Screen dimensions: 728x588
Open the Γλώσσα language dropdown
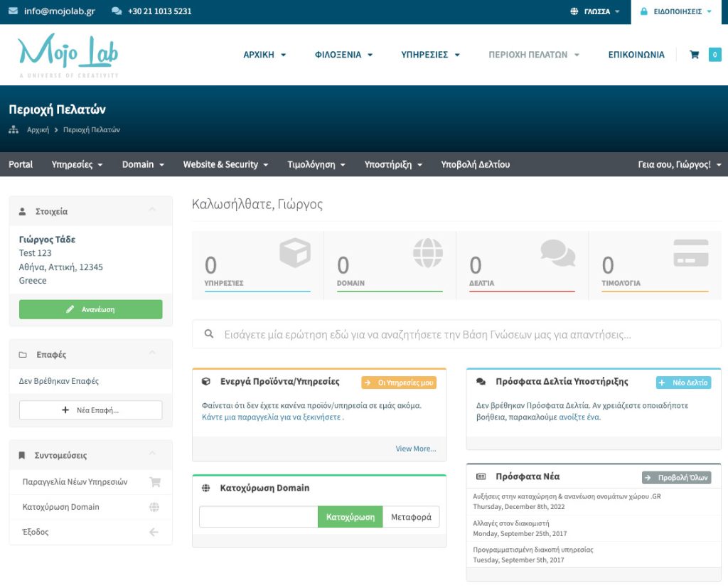(596, 12)
